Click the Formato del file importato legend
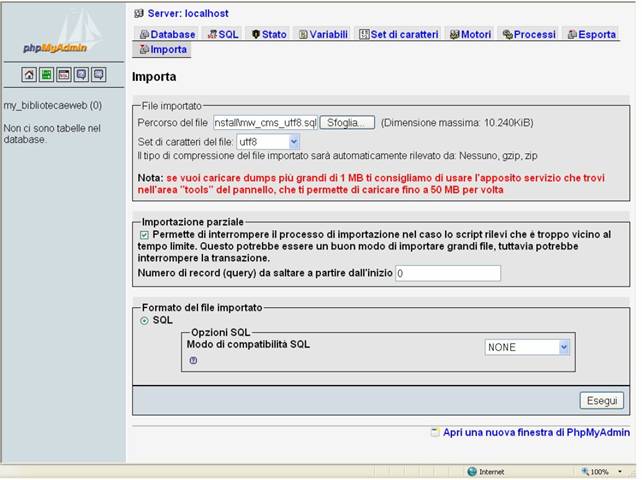642x480 pixels. [x=202, y=308]
